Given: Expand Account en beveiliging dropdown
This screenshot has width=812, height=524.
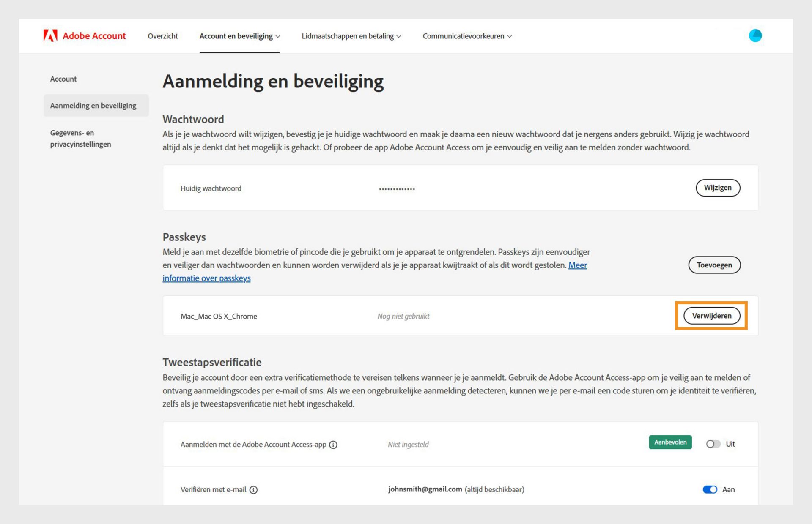Looking at the screenshot, I should pyautogui.click(x=239, y=36).
